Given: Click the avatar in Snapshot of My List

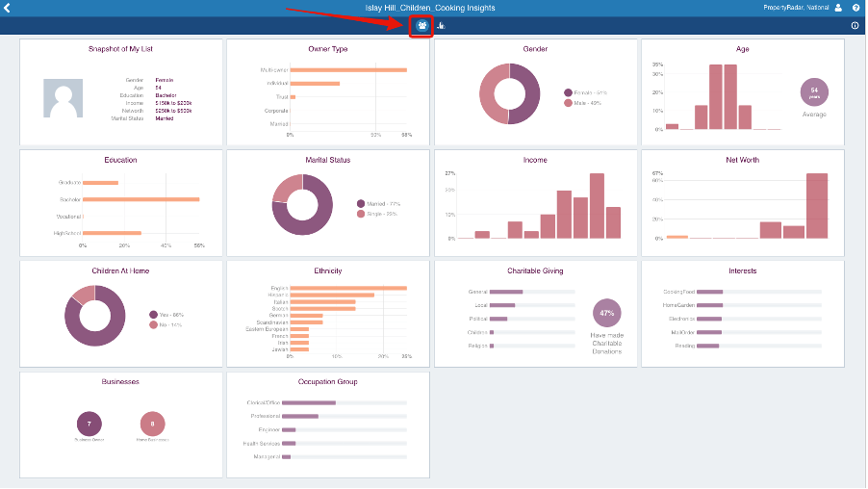Looking at the screenshot, I should 64,98.
